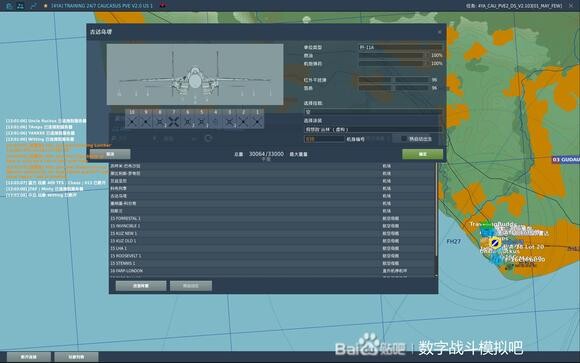Screen dimensions: 580x363
Task: Adjust the flare count slider
Action: (x=393, y=80)
